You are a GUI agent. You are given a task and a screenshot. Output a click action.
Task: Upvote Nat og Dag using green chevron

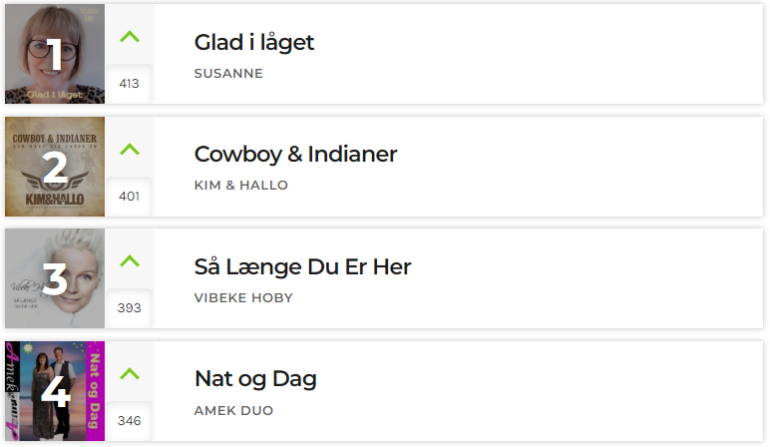[130, 374]
